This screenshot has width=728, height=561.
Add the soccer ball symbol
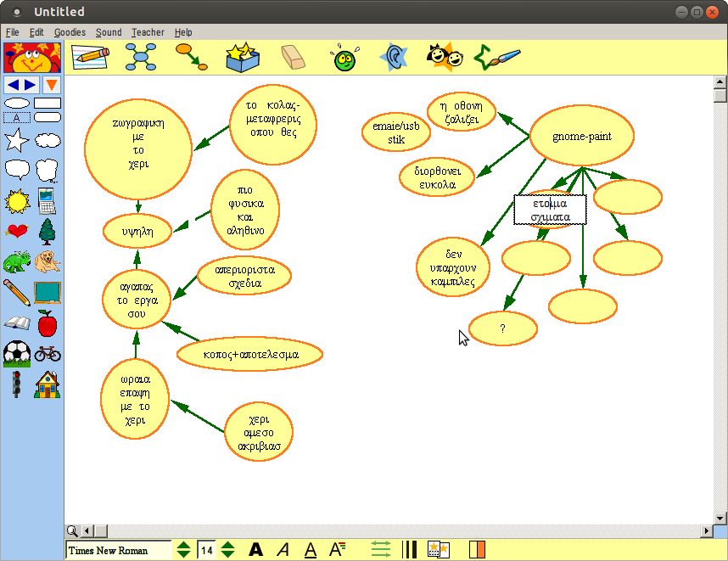click(17, 354)
